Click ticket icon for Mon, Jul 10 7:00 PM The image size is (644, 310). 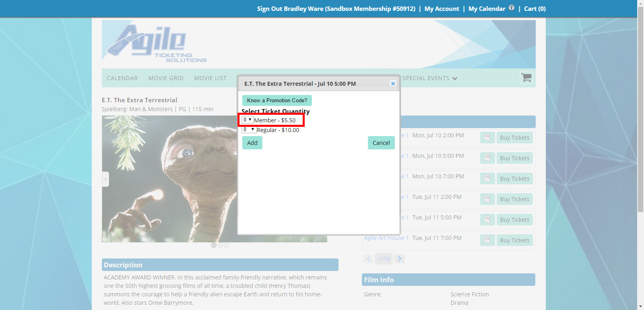(x=487, y=178)
